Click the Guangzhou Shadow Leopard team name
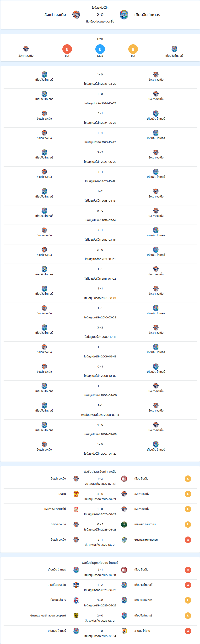The image size is (200, 644). point(48,616)
